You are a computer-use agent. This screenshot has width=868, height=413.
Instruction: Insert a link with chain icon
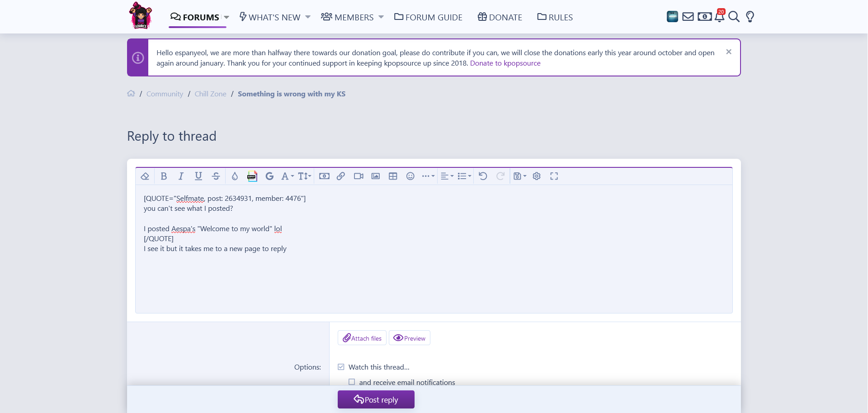[341, 176]
